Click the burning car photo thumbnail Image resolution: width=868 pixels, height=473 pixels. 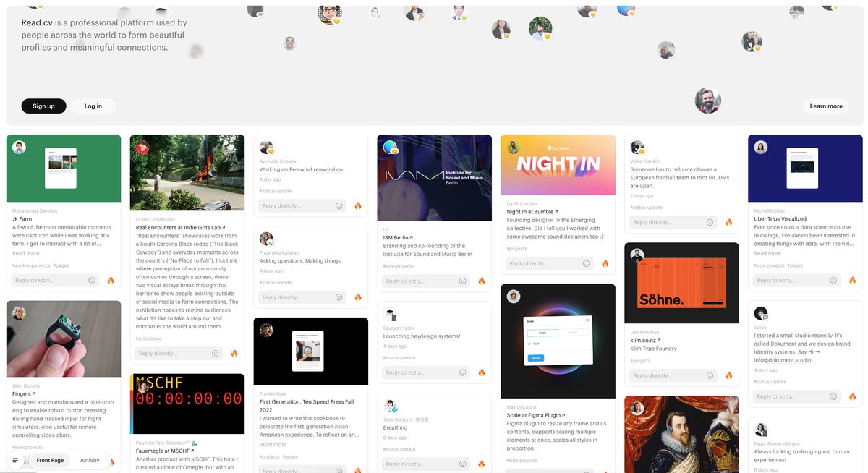coord(187,172)
